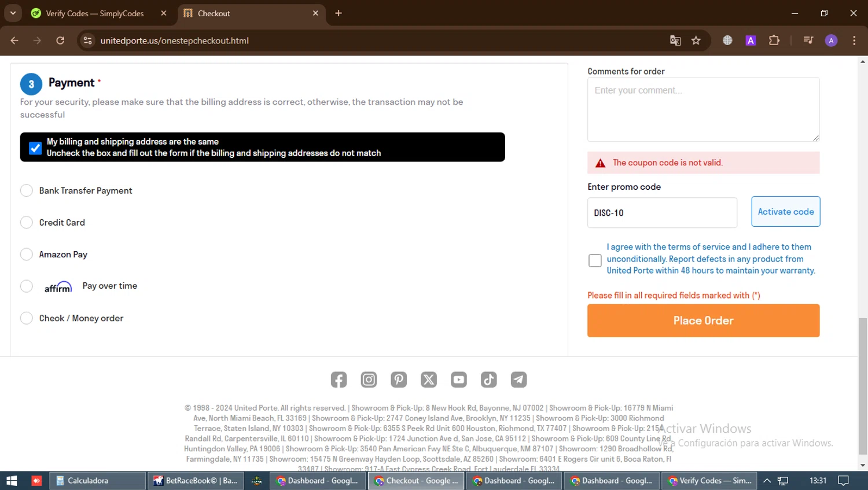
Task: Open the YouTube social icon
Action: point(459,380)
